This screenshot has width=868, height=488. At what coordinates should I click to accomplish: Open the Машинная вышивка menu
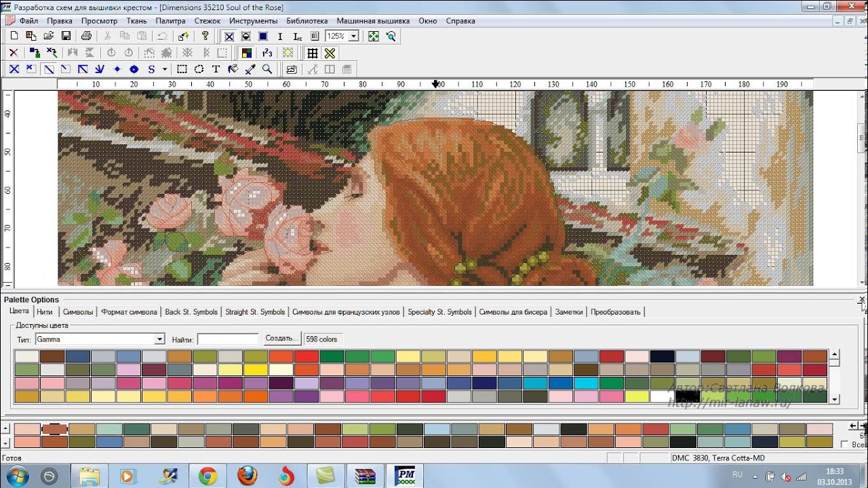click(x=373, y=21)
